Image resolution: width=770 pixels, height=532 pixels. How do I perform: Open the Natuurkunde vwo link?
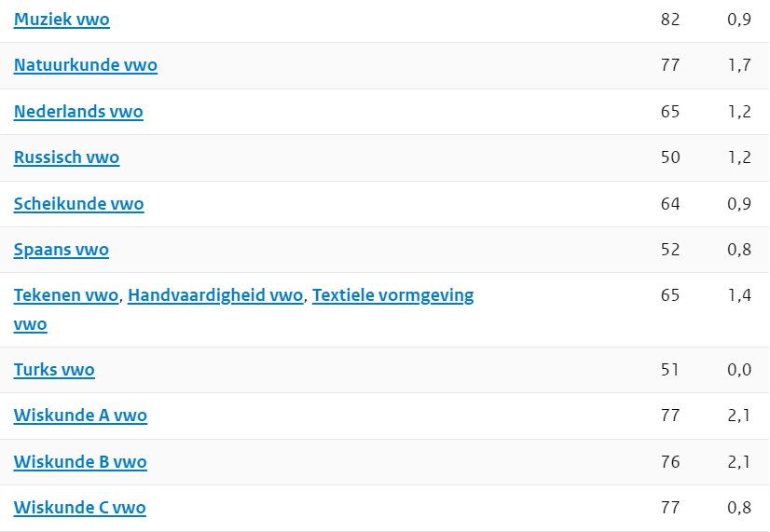[x=86, y=65]
